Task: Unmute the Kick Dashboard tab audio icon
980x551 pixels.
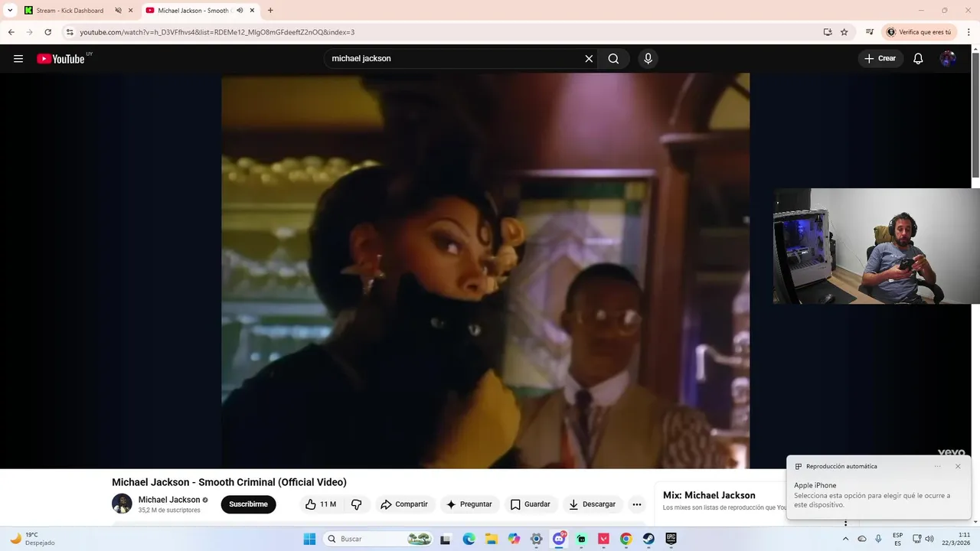Action: (x=118, y=11)
